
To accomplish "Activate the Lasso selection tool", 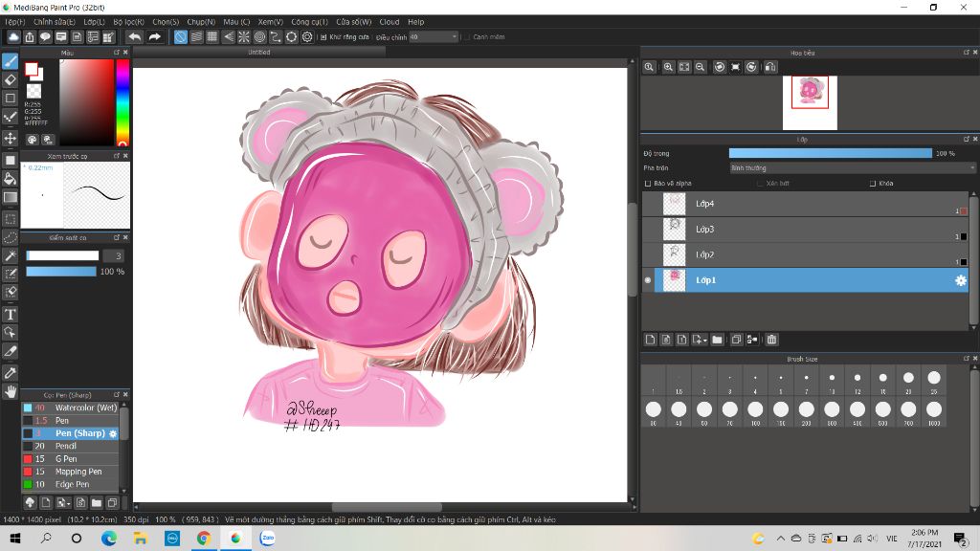I will coord(10,237).
